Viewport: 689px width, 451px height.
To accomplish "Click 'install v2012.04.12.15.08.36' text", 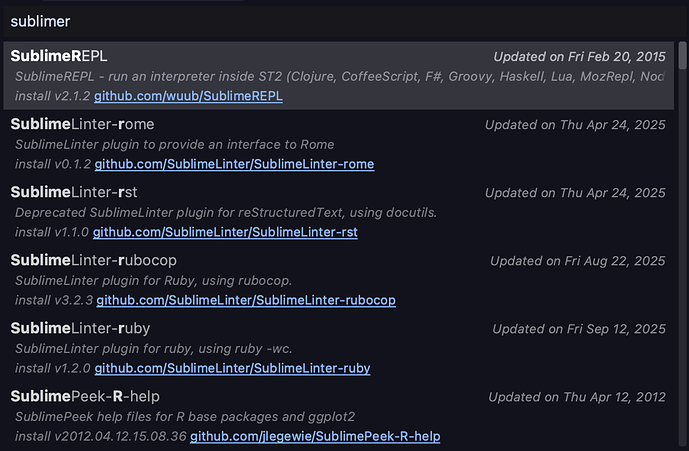I will pyautogui.click(x=101, y=436).
